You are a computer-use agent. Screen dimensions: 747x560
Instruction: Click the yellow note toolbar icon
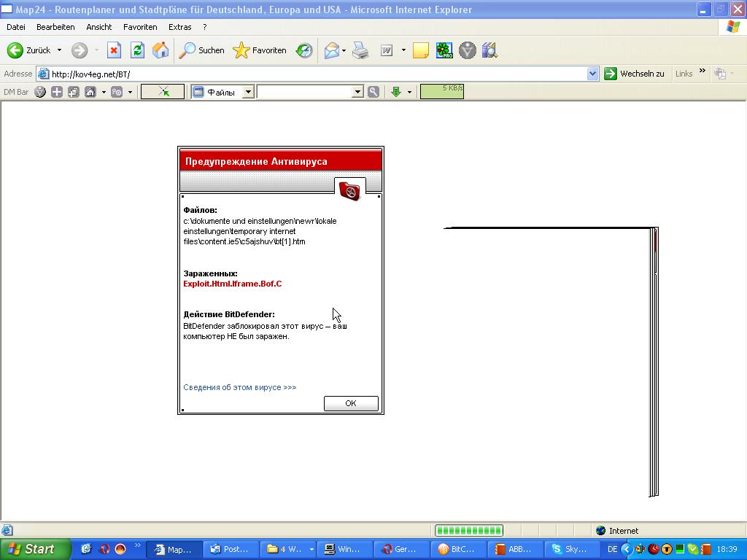(x=420, y=50)
